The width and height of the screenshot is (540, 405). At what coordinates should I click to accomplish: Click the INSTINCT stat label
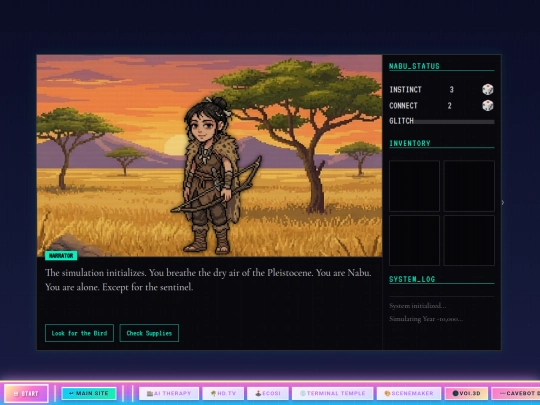click(x=405, y=90)
